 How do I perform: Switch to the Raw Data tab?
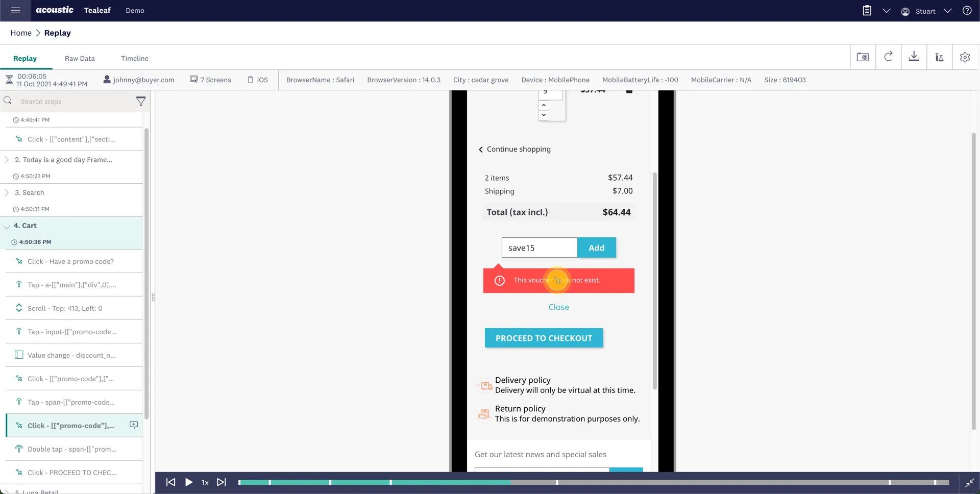pos(80,59)
